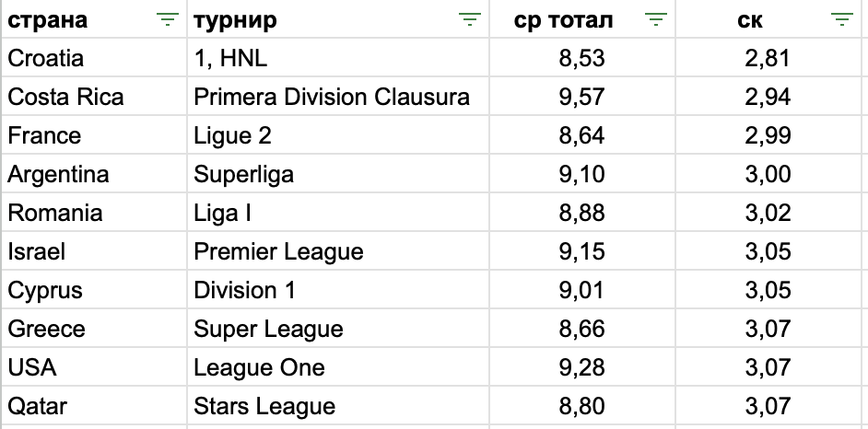Click the Superliga cell for Argentina
868x429 pixels.
[x=338, y=174]
